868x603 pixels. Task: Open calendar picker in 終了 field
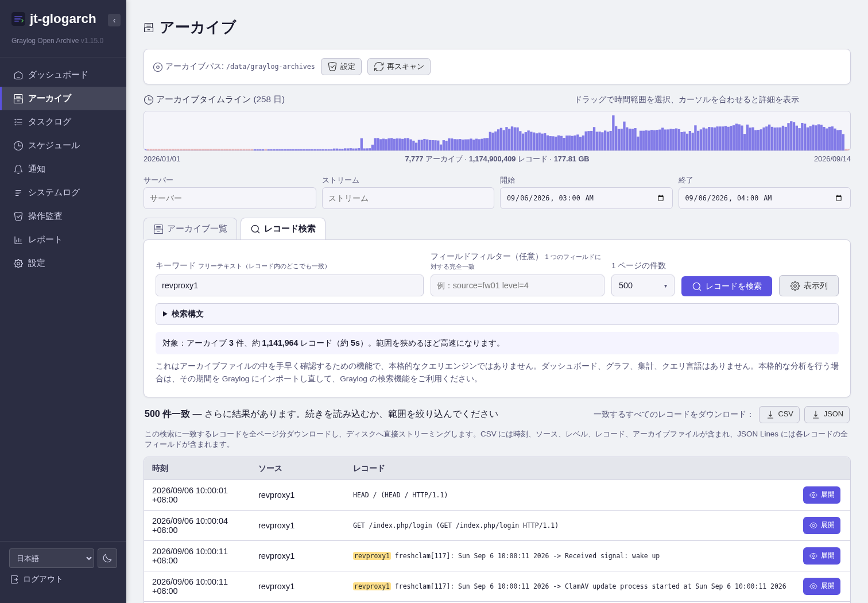click(x=839, y=198)
